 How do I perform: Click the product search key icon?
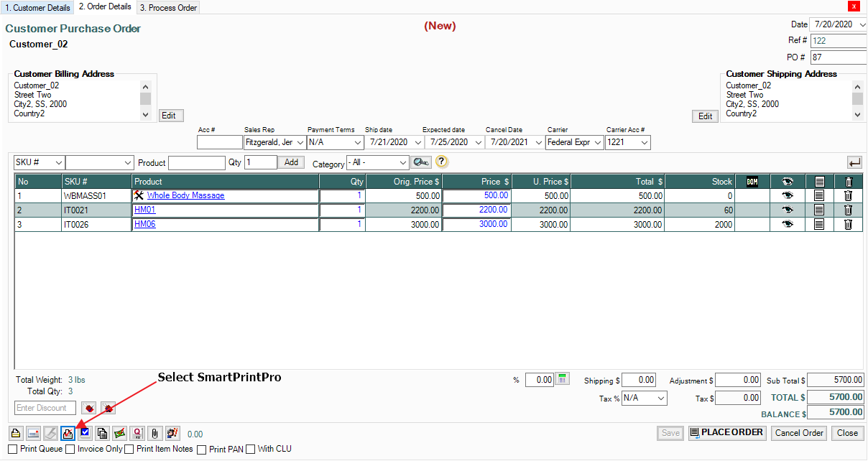click(420, 162)
